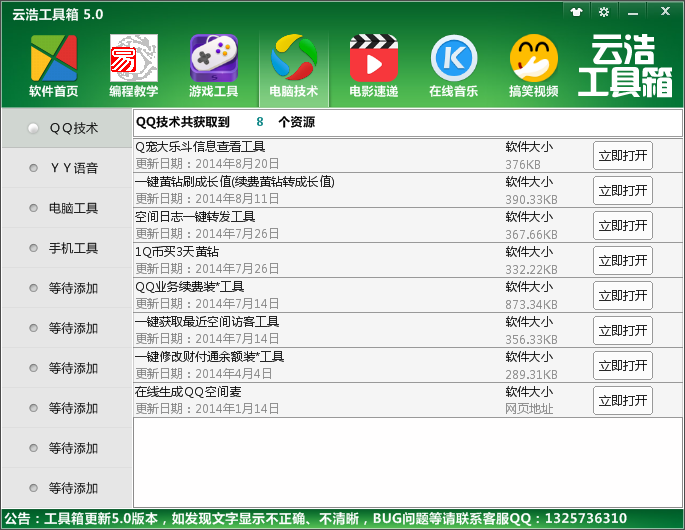Open 在线生成QQ空间麦 with 立即打开
The image size is (685, 530).
click(623, 400)
